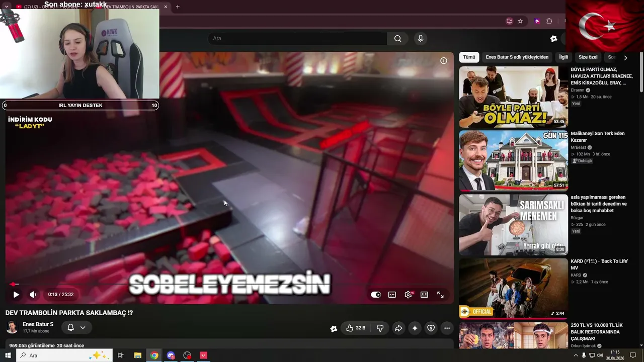Click the Windows taskbar search box
The width and height of the screenshot is (644, 362).
[64, 355]
